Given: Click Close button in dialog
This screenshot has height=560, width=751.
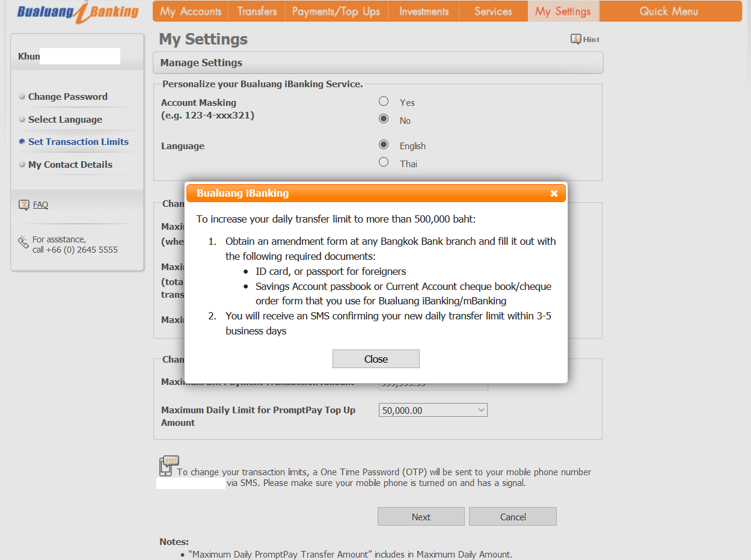Looking at the screenshot, I should click(x=376, y=359).
